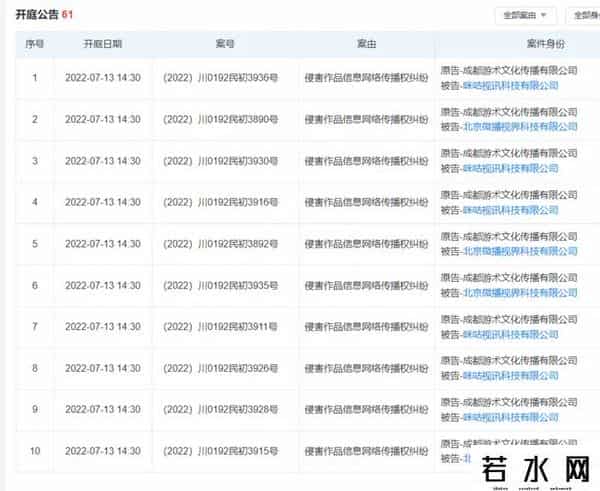This screenshot has width=600, height=491.
Task: Click the 2022-07-13 14:30 date in row 3
Action: [103, 161]
